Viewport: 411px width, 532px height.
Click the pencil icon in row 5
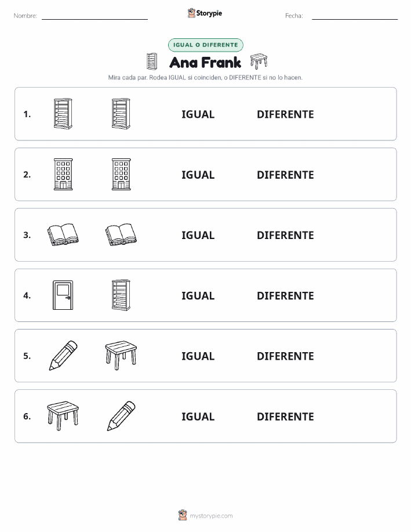click(63, 356)
